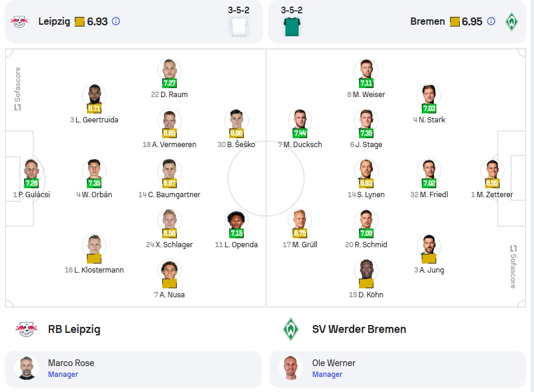This screenshot has height=392, width=534.
Task: Open Marco Rose manager link
Action: pyautogui.click(x=63, y=375)
